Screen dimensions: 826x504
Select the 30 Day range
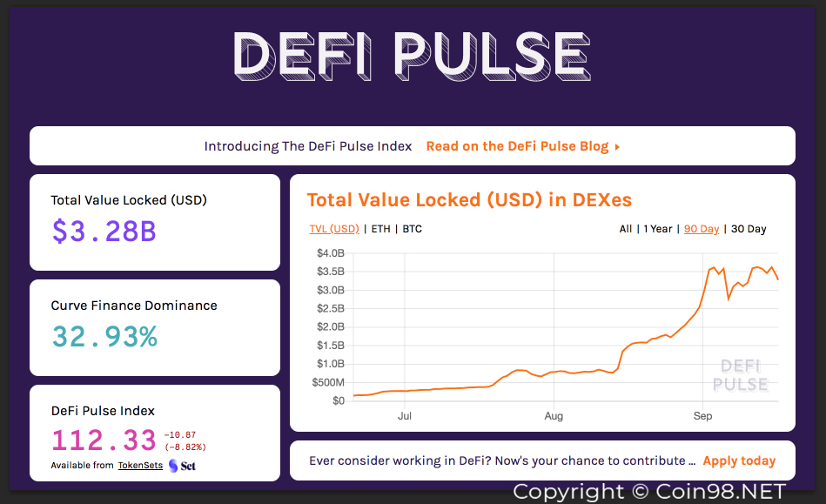point(749,229)
